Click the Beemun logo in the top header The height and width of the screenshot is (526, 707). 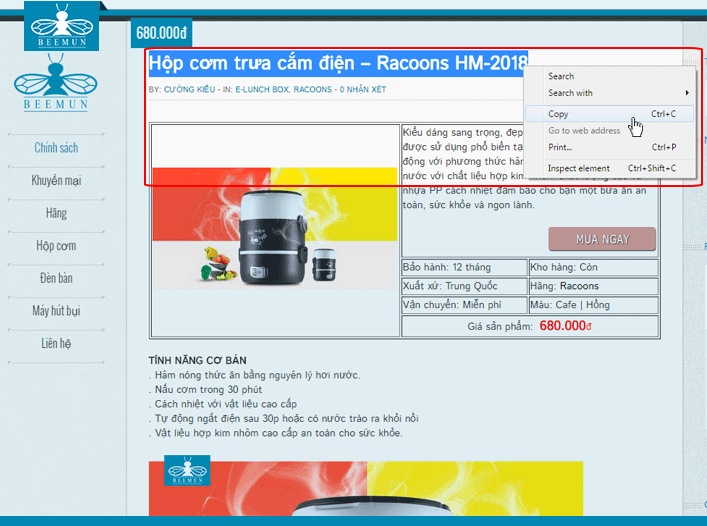point(61,26)
